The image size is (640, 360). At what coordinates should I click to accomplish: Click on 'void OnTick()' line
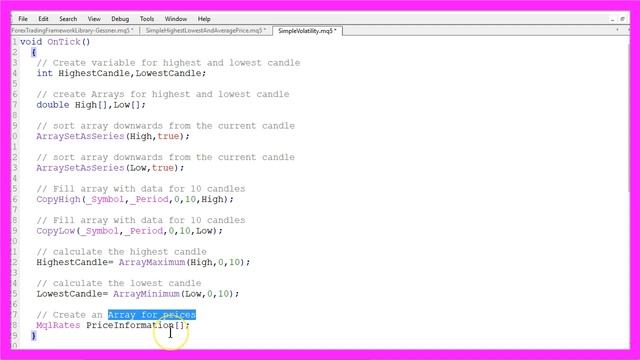coord(55,42)
